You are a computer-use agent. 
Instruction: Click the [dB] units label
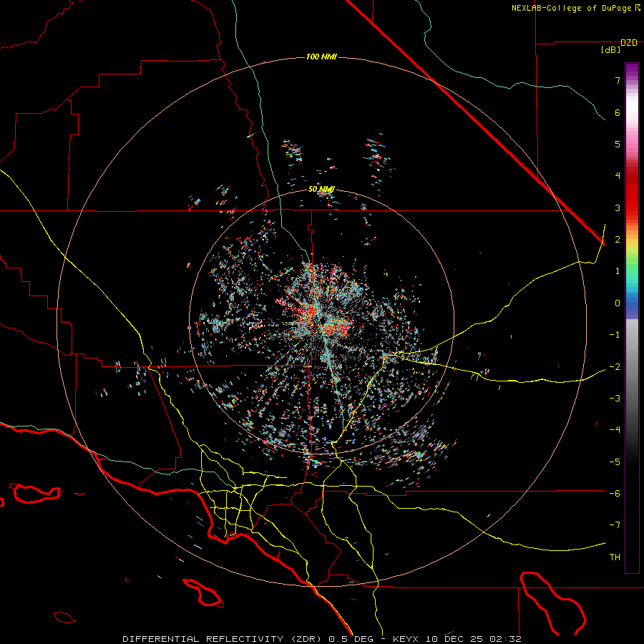pyautogui.click(x=611, y=50)
